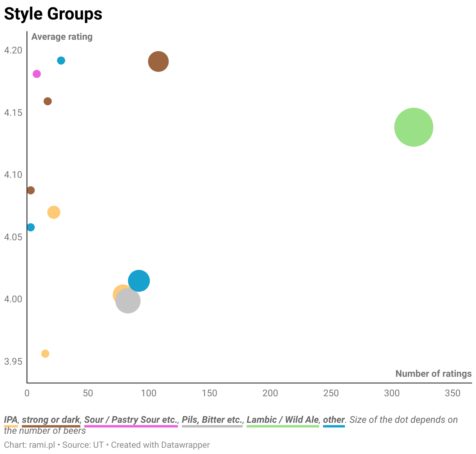Click the smallest orange bubble near 3.95 rating
The height and width of the screenshot is (454, 476).
point(45,354)
